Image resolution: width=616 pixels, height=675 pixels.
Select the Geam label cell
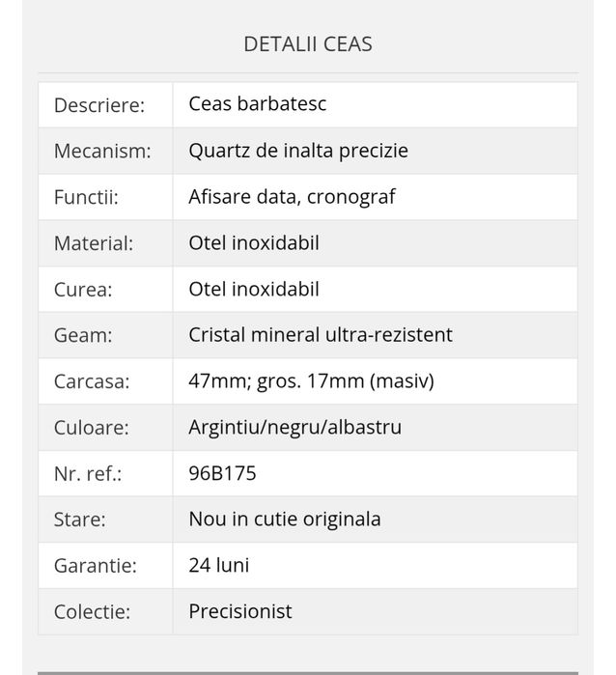pyautogui.click(x=83, y=336)
